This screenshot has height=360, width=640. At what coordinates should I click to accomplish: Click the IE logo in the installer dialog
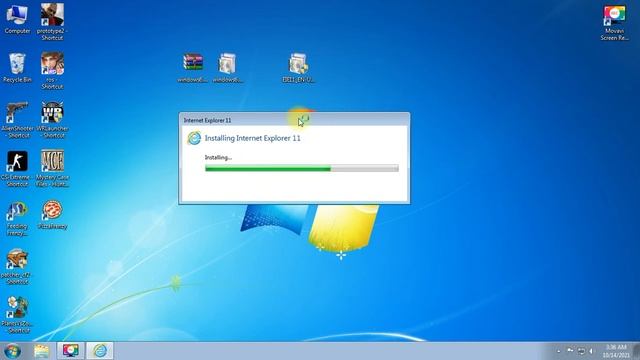tap(194, 138)
